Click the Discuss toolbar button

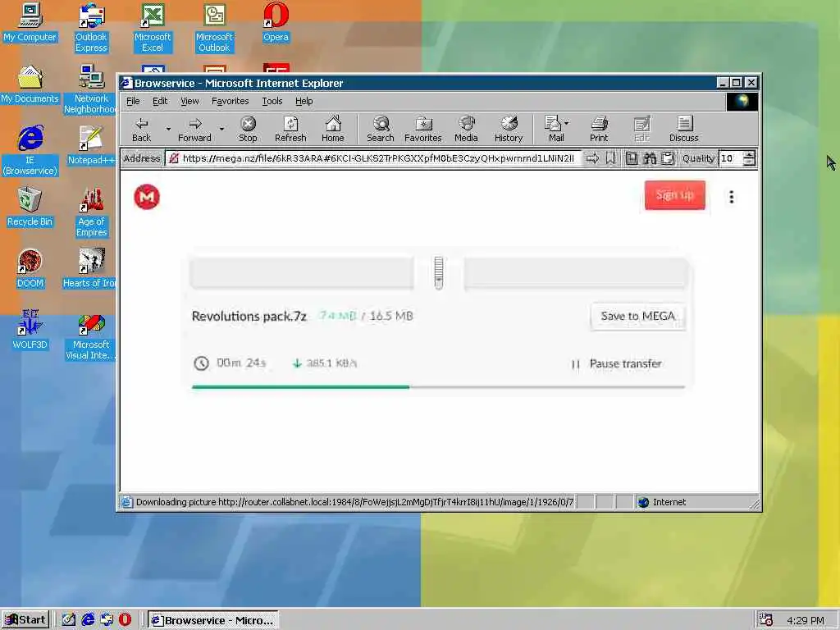[683, 130]
